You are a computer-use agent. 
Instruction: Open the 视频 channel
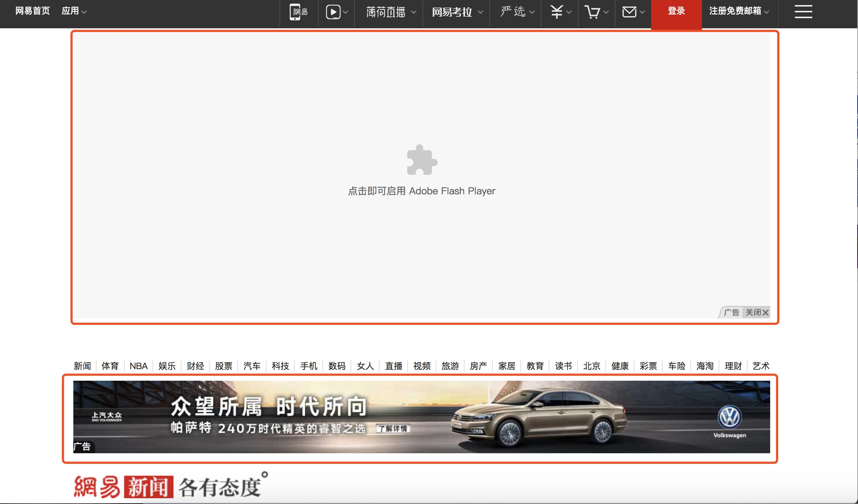coord(422,366)
